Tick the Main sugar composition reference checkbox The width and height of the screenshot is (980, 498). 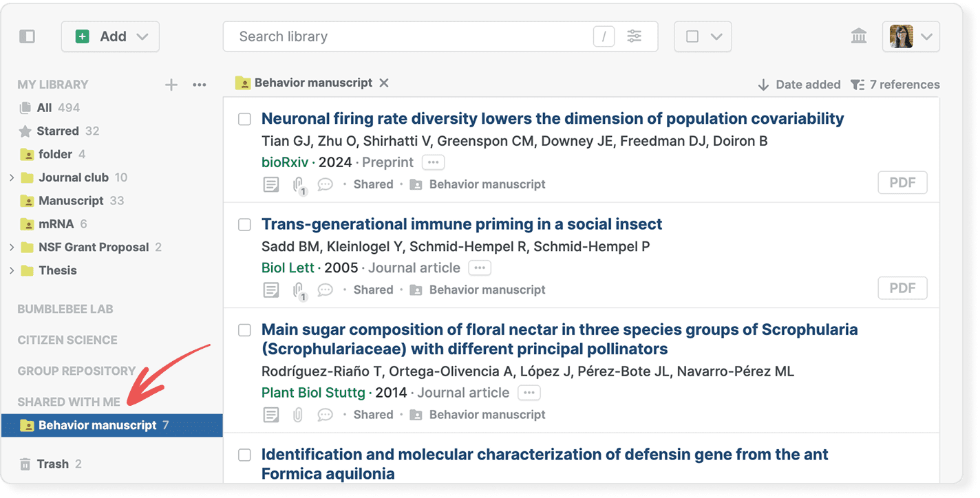click(244, 330)
